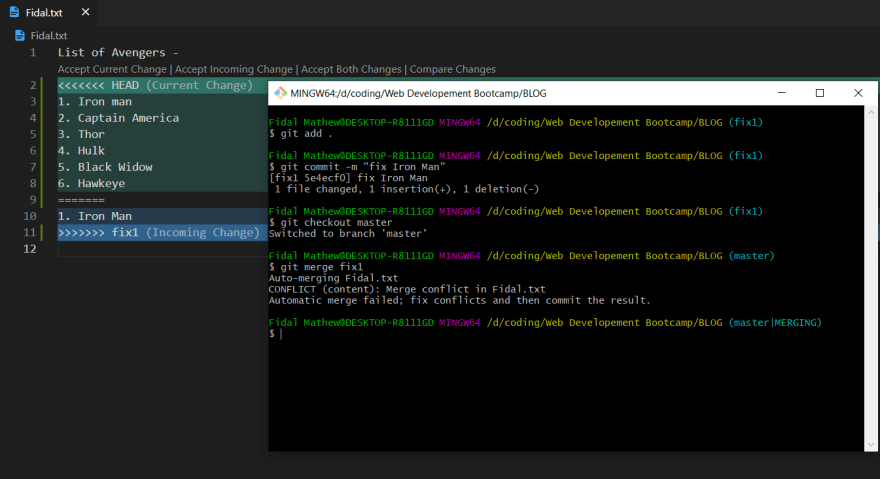880x479 pixels.
Task: Accept Current Change in merge conflict
Action: (112, 69)
